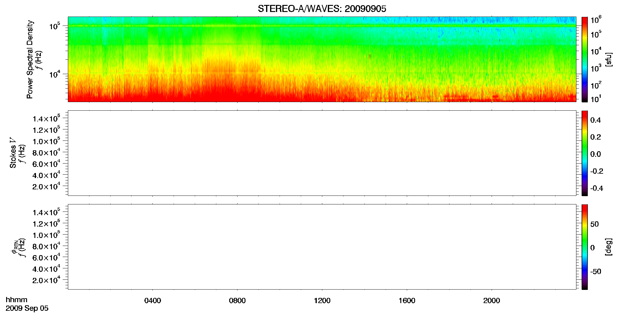
Task: Click the 2000 time axis label
Action: (492, 301)
